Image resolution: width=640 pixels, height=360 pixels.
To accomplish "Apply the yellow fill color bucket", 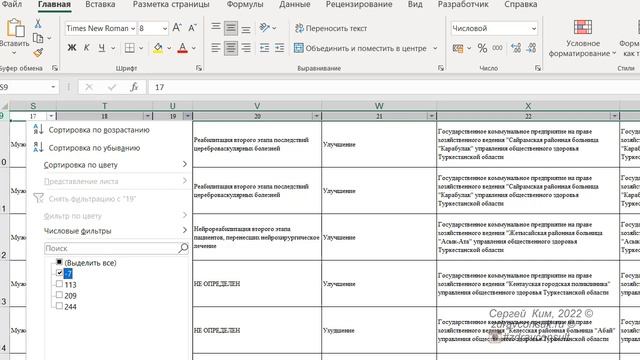I will [158, 48].
